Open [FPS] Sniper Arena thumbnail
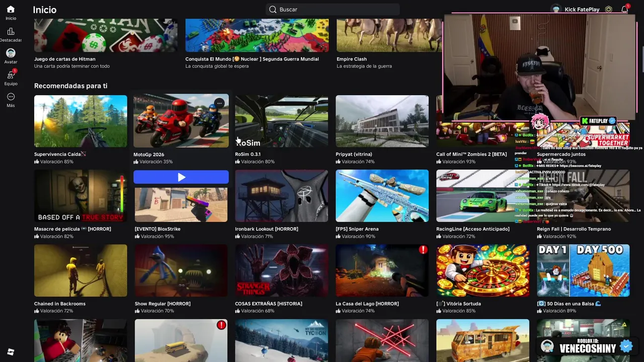Viewport: 644px width, 362px height. (382, 196)
